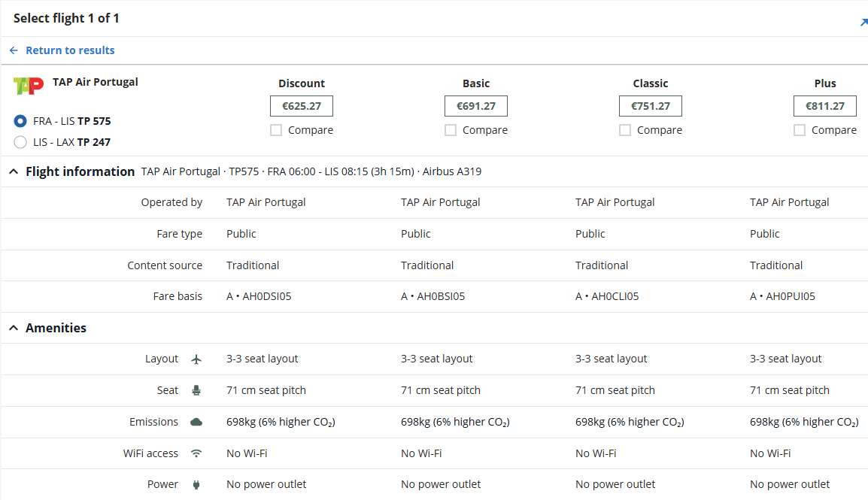Check Compare under Basic fare

[x=451, y=130]
